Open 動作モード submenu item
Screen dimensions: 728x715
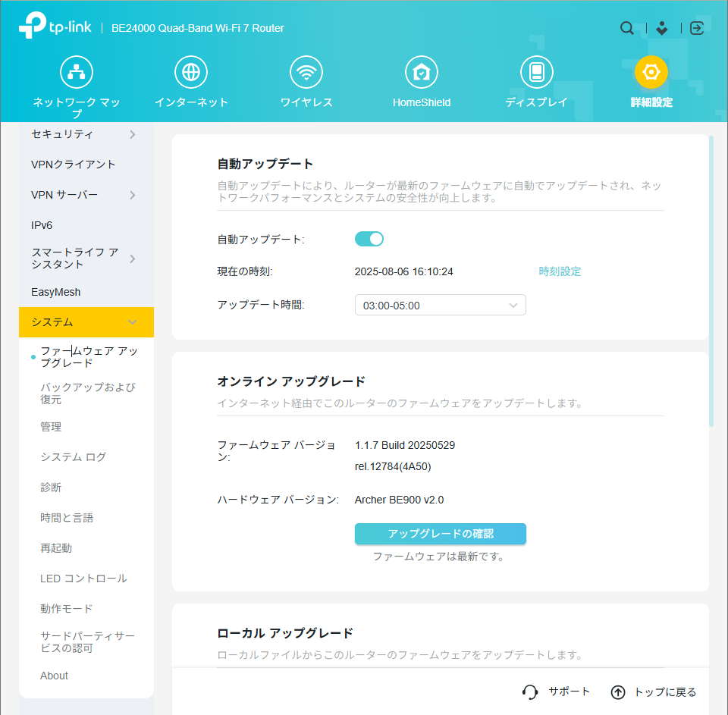pyautogui.click(x=67, y=609)
